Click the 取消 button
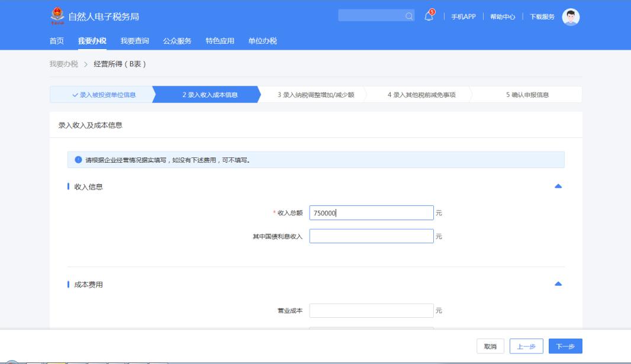This screenshot has height=364, width=631. pyautogui.click(x=490, y=346)
